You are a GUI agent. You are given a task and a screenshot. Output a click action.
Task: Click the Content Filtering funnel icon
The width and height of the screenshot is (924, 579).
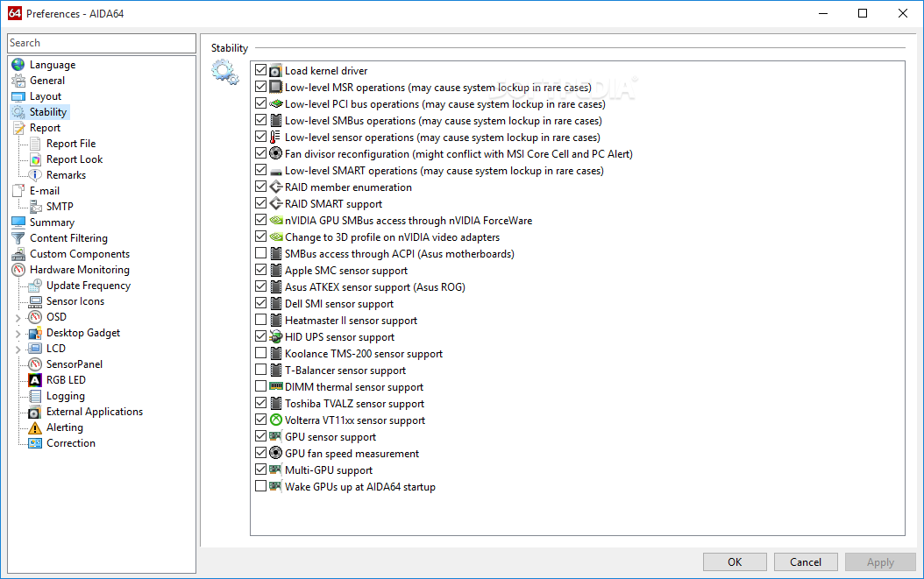coord(18,238)
